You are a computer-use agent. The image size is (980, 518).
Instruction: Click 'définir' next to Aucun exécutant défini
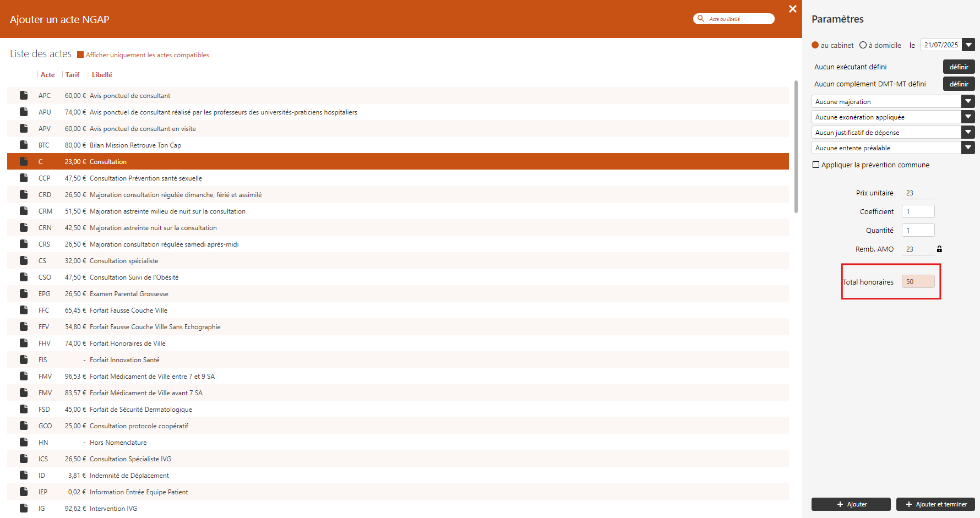(959, 67)
